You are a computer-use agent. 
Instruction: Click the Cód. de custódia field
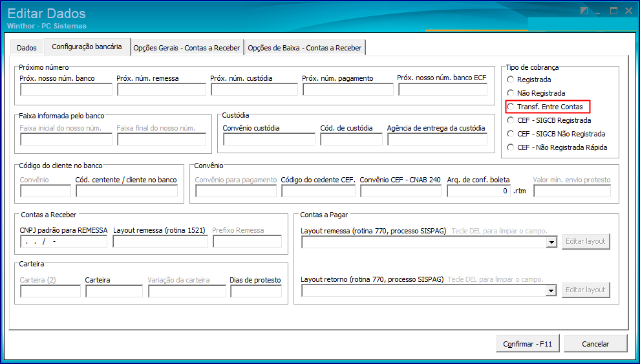(x=352, y=140)
